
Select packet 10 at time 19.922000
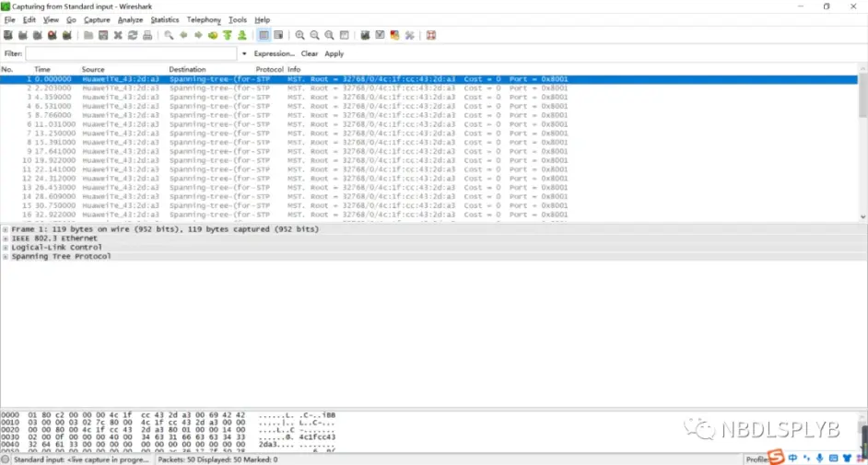click(x=429, y=160)
